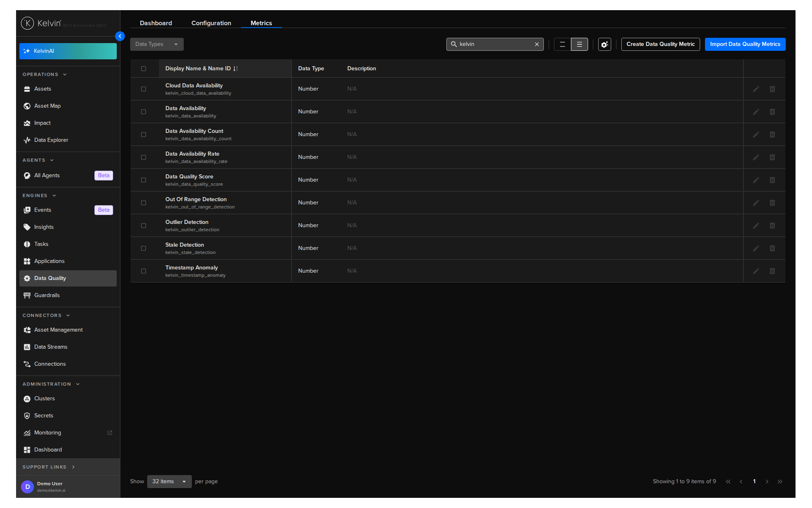This screenshot has width=812, height=508.
Task: Go to the last page of results
Action: tap(780, 482)
